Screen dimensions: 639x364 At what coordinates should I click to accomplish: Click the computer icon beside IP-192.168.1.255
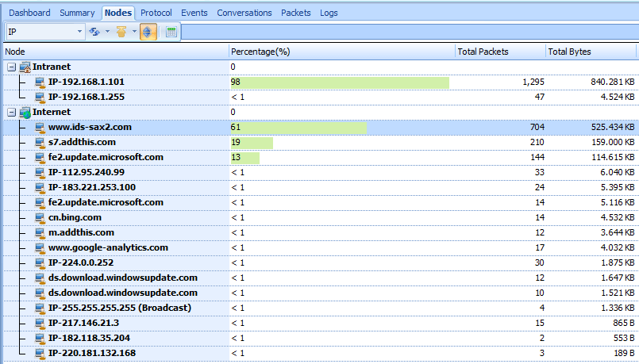[x=40, y=98]
